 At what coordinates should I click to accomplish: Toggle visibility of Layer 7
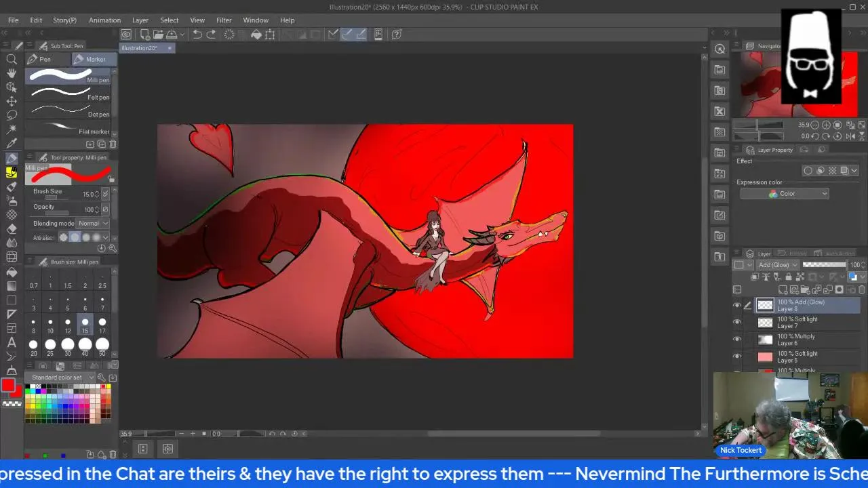737,323
